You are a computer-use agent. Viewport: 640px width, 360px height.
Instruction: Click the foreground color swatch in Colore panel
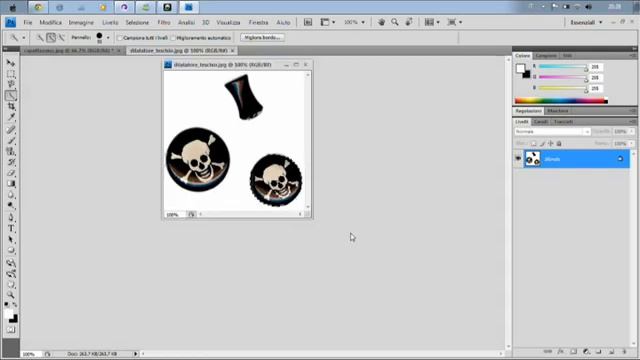520,69
